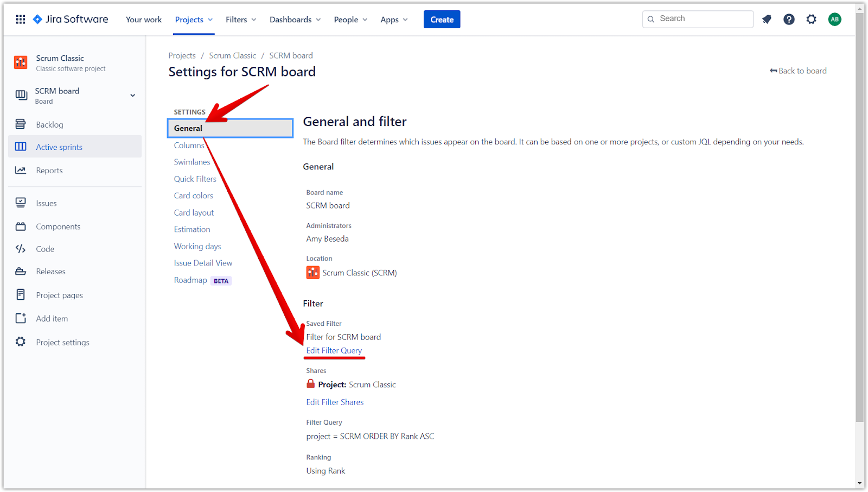Expand the SCRM board switcher chevron
868x492 pixels.
(x=132, y=96)
